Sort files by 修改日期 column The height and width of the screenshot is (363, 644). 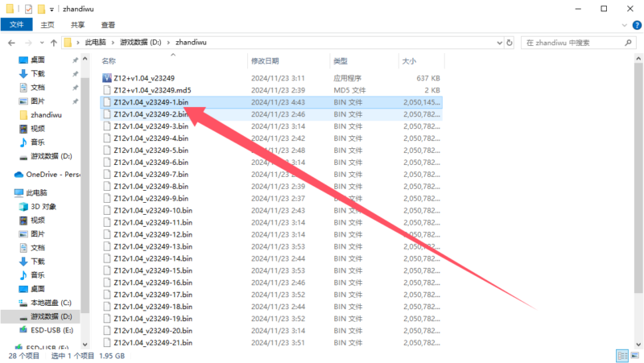pos(266,61)
